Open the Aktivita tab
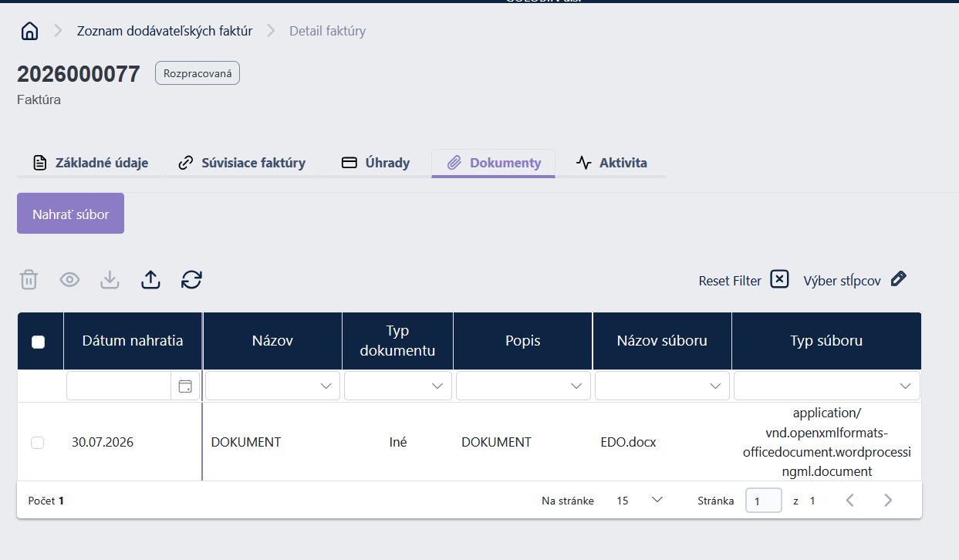 coord(612,163)
